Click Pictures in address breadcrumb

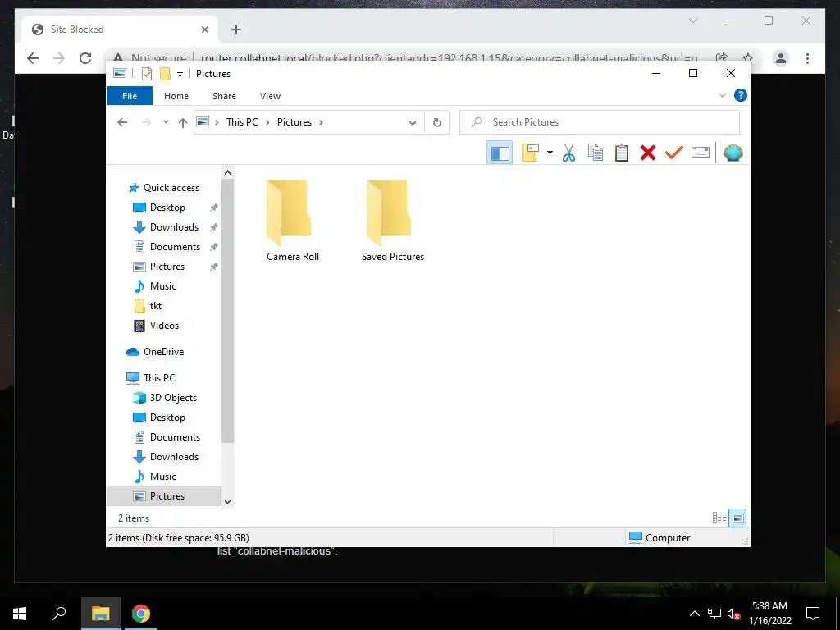(x=294, y=122)
